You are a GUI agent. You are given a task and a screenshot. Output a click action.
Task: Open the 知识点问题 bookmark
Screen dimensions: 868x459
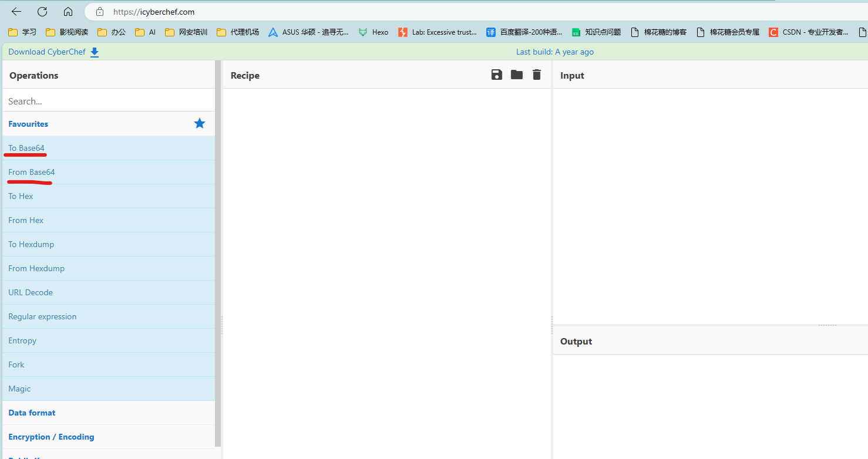596,32
